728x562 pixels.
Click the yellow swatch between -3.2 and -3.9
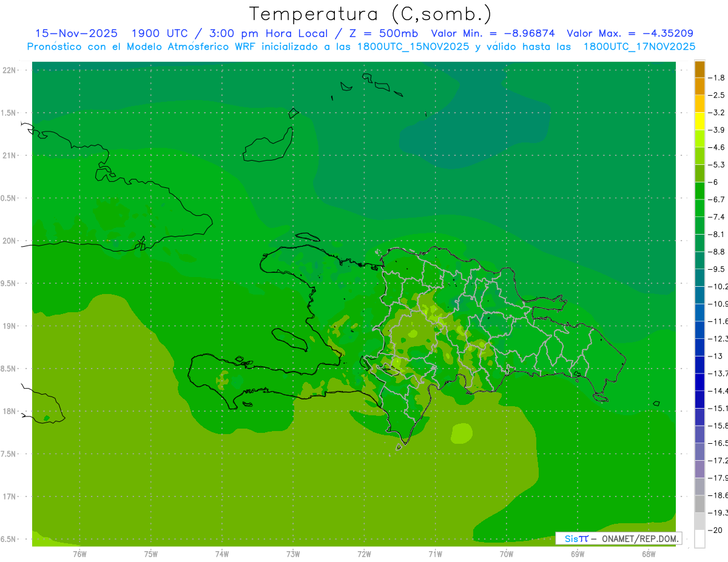point(699,121)
